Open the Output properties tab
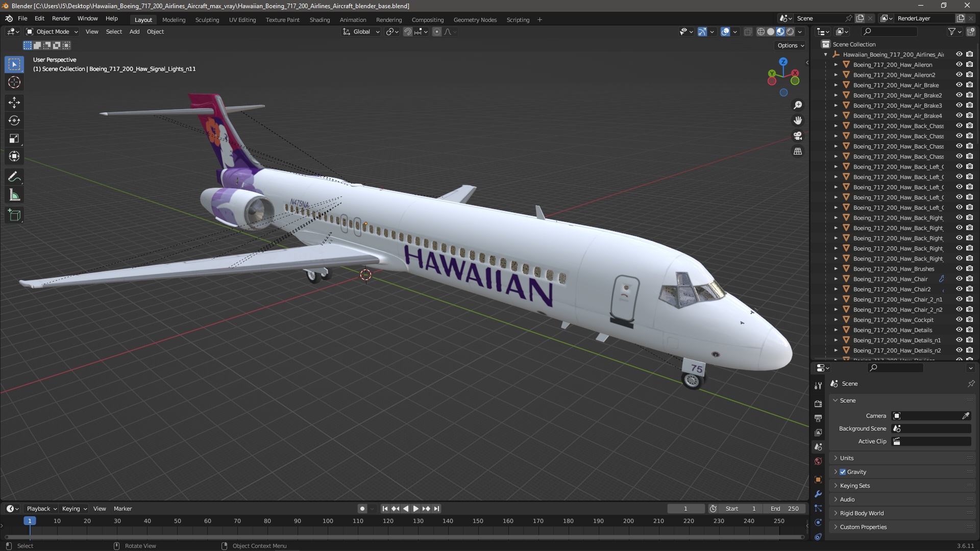The width and height of the screenshot is (980, 551). (x=818, y=418)
